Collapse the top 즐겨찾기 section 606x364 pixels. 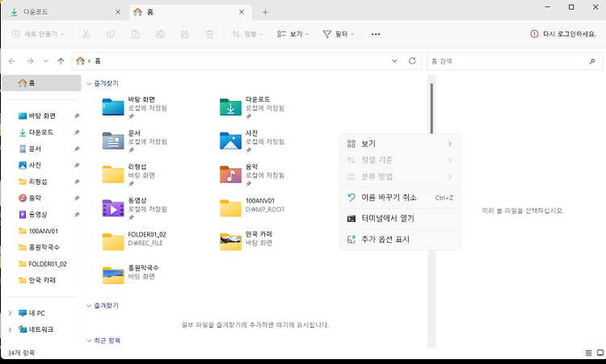pyautogui.click(x=89, y=83)
